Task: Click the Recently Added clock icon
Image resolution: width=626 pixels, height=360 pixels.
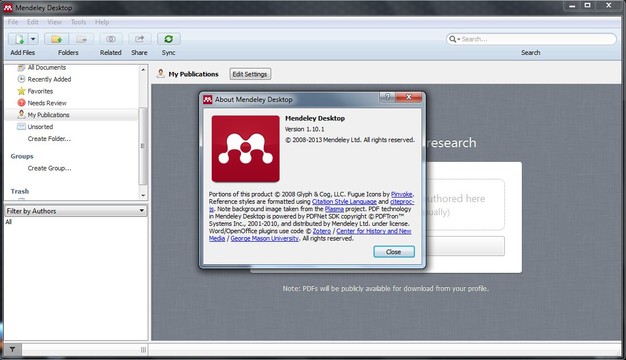Action: (22, 79)
